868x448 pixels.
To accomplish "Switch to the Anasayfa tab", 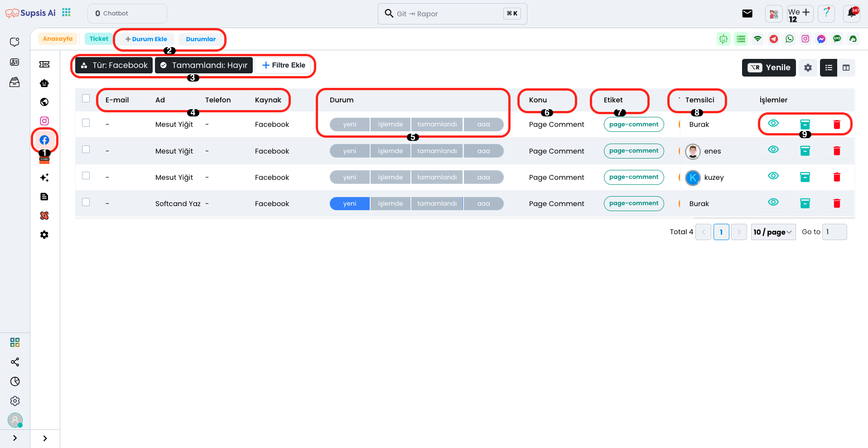I will [58, 39].
